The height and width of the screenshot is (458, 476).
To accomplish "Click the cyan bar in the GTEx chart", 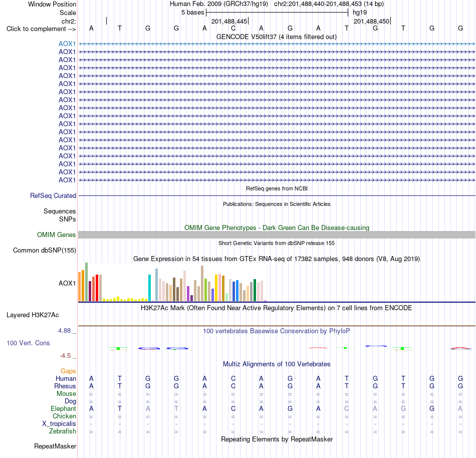I will tap(149, 288).
